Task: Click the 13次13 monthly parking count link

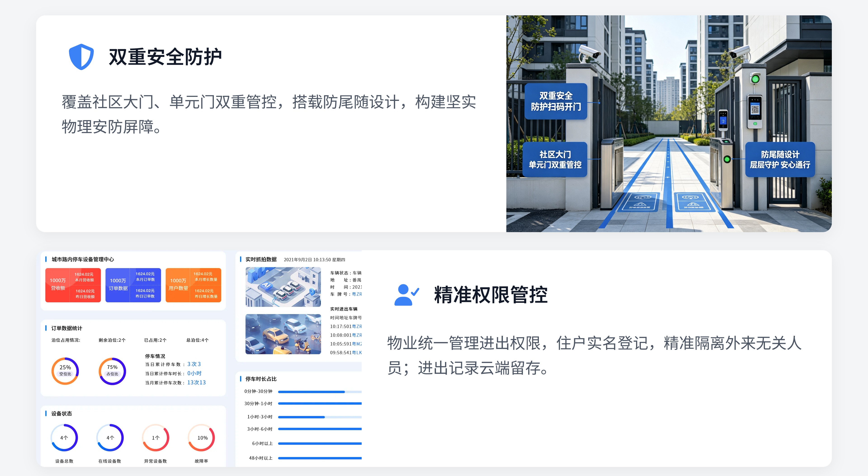Action: (196, 383)
